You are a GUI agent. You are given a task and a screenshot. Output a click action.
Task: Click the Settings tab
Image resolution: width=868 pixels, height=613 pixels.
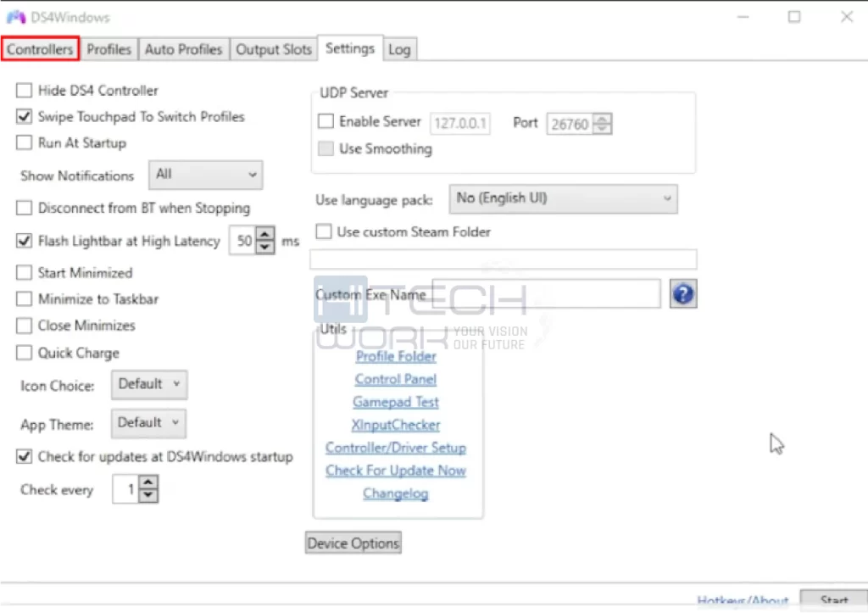[x=350, y=48]
